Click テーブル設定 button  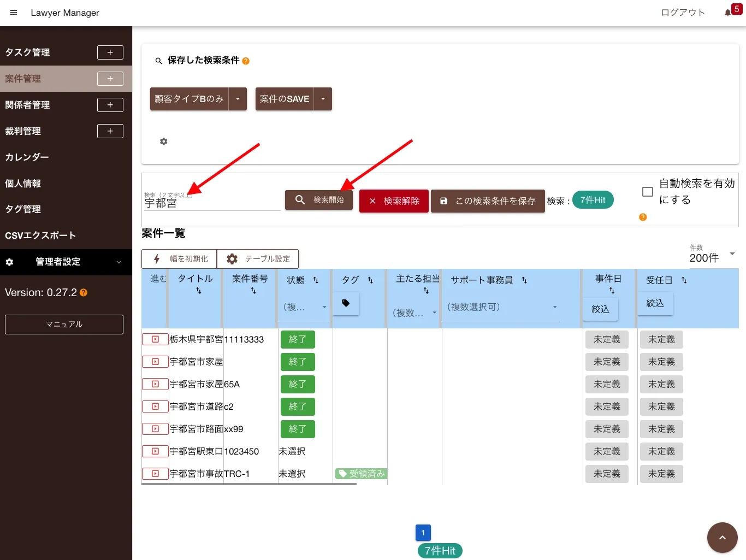tap(258, 259)
